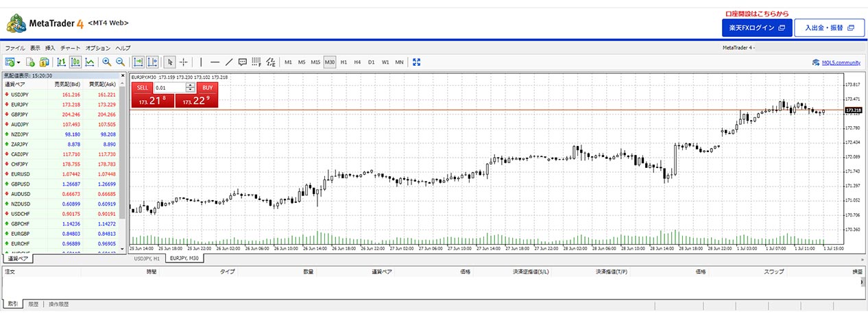The width and height of the screenshot is (868, 318).
Task: Click the lot volume input field
Action: (169, 88)
